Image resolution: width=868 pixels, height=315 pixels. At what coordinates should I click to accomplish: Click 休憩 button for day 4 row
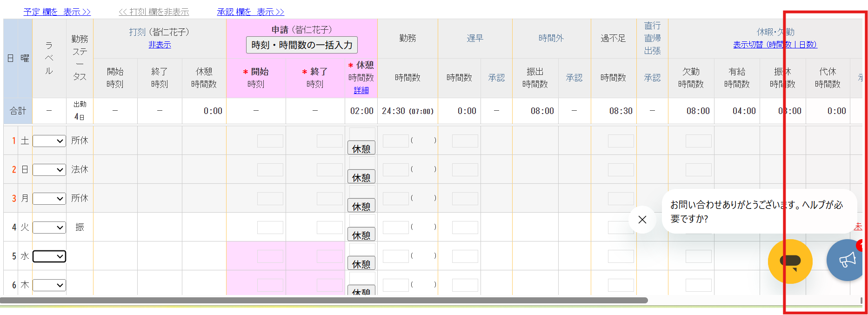[361, 235]
